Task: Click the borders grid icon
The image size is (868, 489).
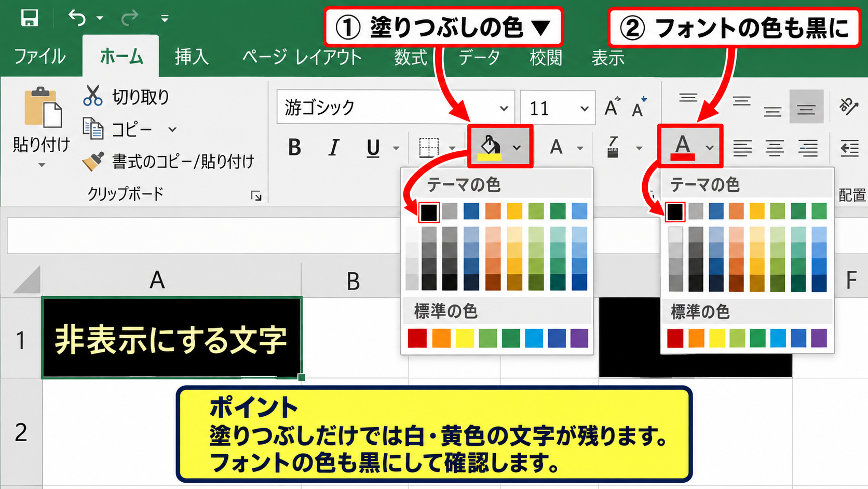Action: click(x=428, y=148)
